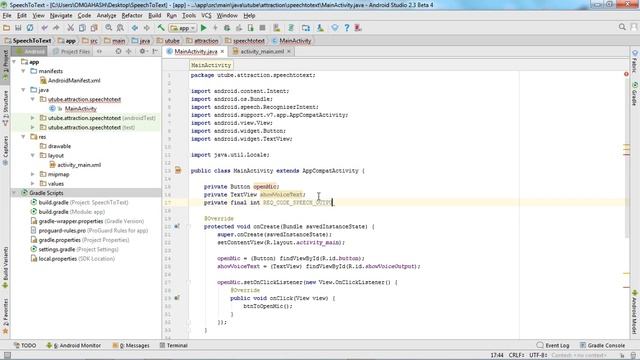Close the MainActivity.java tab
The image size is (640, 360).
[222, 51]
